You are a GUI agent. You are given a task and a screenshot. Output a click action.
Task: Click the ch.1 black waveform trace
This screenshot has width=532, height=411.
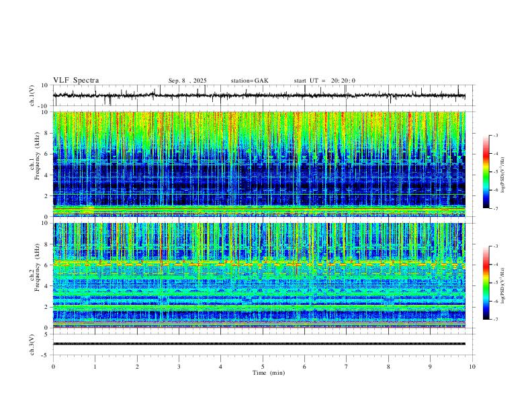click(259, 95)
